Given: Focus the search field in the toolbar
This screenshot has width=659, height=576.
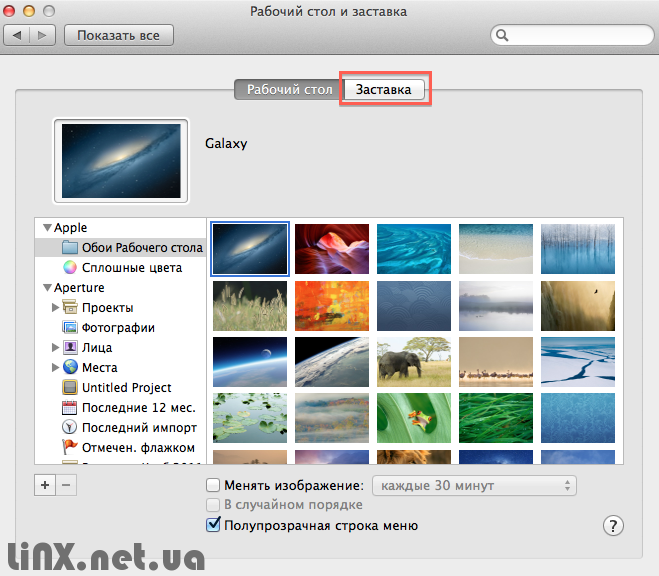Looking at the screenshot, I should tap(572, 35).
